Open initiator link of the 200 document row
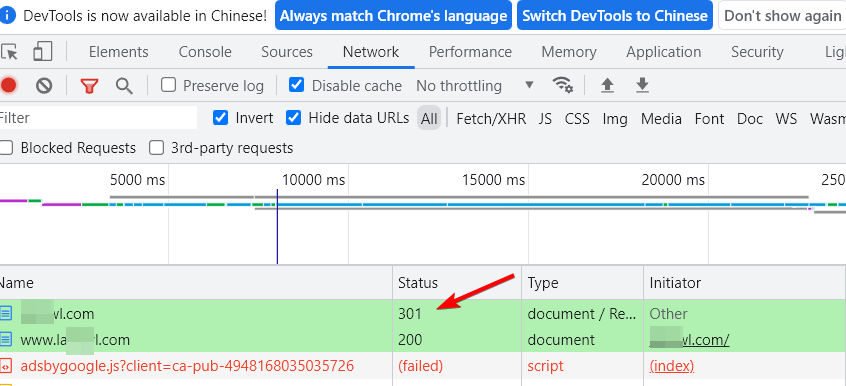This screenshot has width=846, height=386. tap(690, 340)
